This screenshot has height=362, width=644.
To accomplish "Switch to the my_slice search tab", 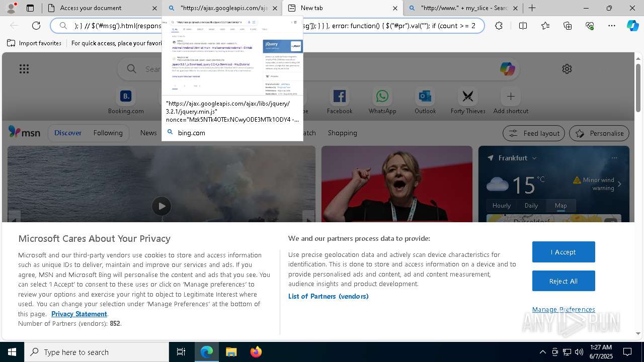I will (462, 8).
